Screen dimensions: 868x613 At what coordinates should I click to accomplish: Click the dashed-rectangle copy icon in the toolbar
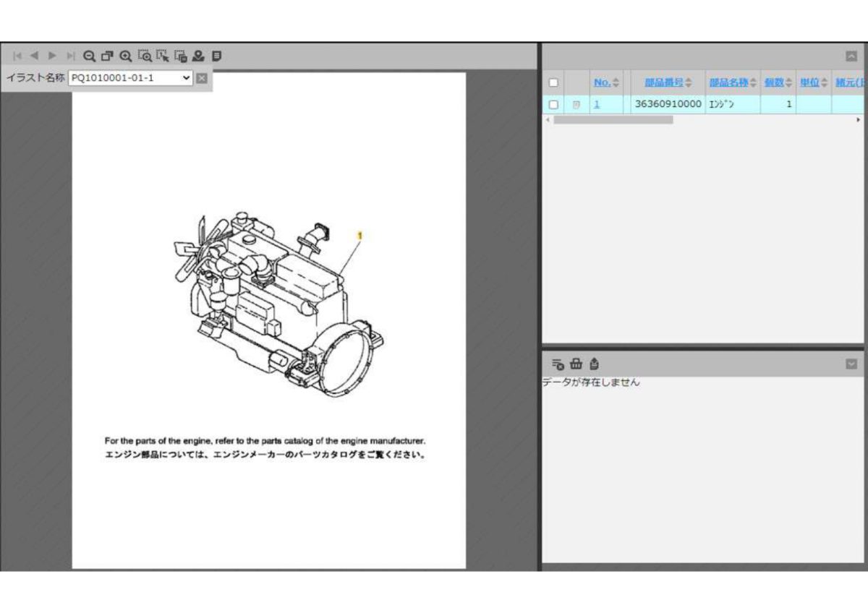181,56
